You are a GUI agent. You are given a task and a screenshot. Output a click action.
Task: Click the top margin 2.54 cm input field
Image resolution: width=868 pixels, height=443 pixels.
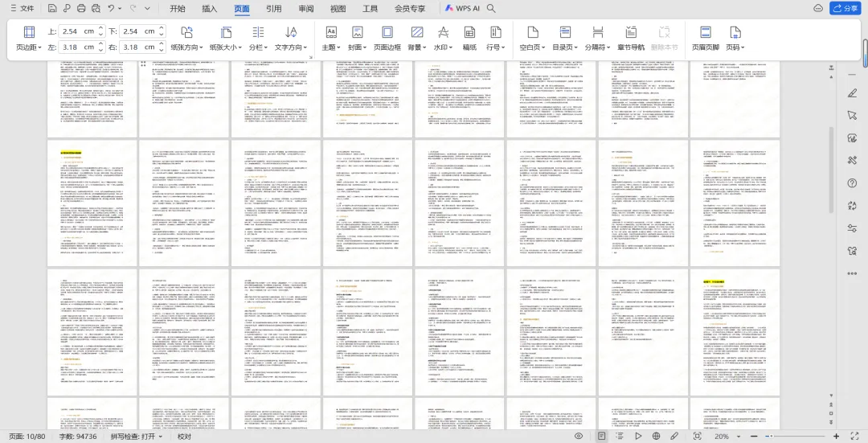click(77, 31)
